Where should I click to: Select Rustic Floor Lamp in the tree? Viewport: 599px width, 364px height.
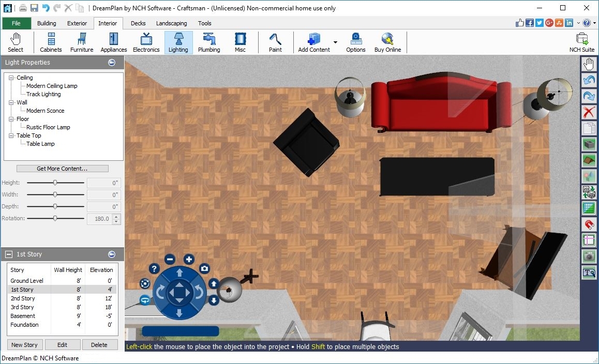point(48,127)
